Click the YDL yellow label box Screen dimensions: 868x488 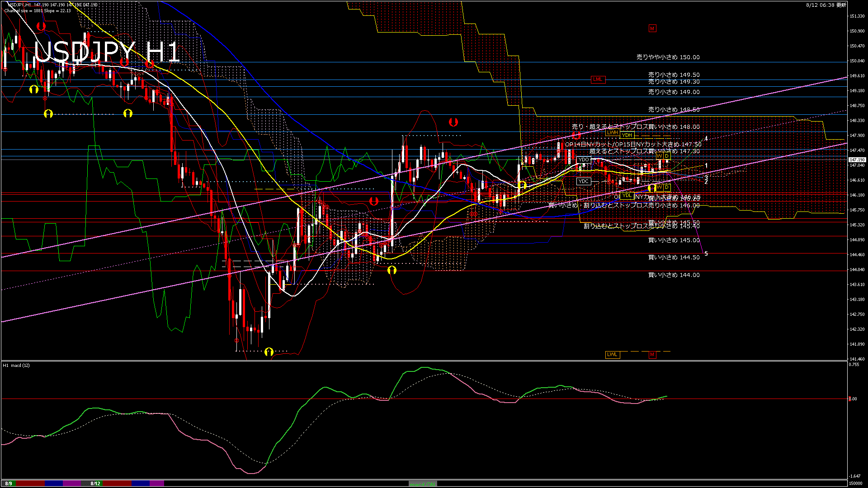627,196
